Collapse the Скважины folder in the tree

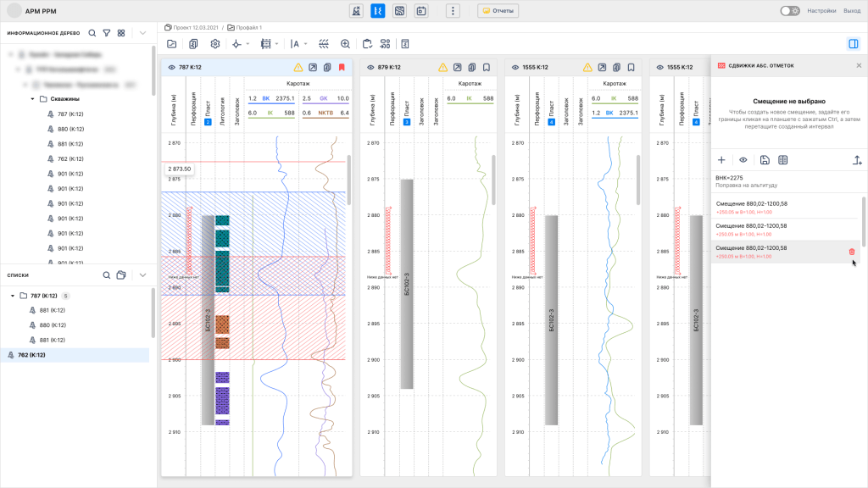coord(32,98)
